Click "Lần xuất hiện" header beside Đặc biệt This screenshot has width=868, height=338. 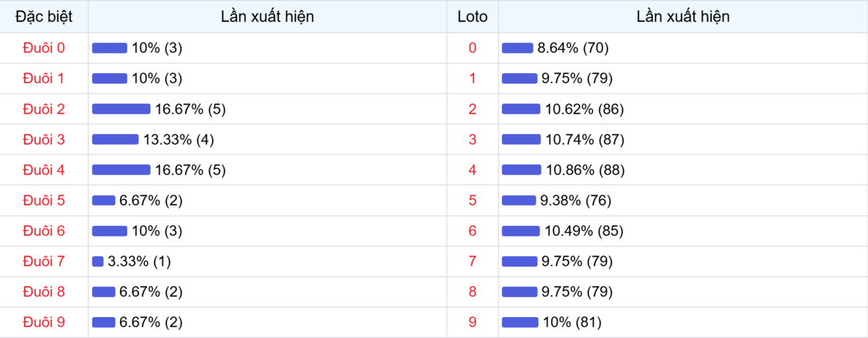click(268, 17)
